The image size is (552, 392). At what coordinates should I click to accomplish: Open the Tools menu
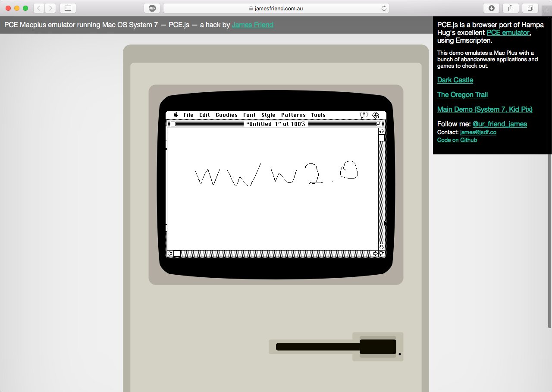point(318,115)
